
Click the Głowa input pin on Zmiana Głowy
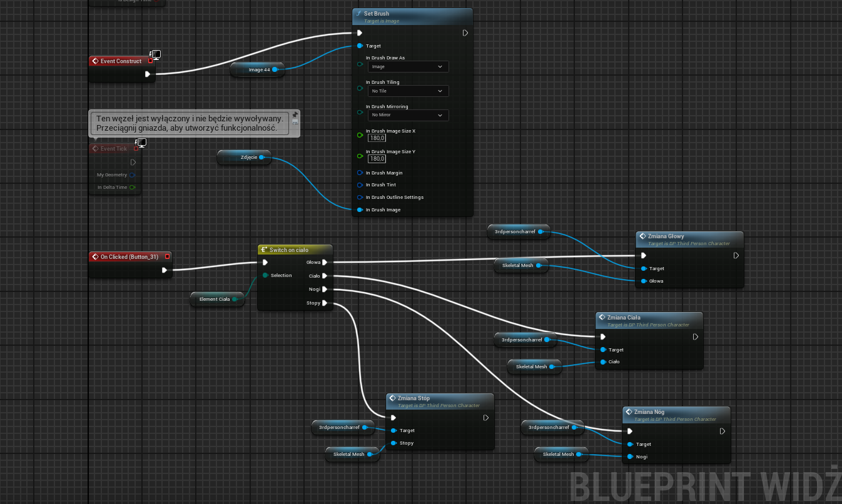click(644, 281)
